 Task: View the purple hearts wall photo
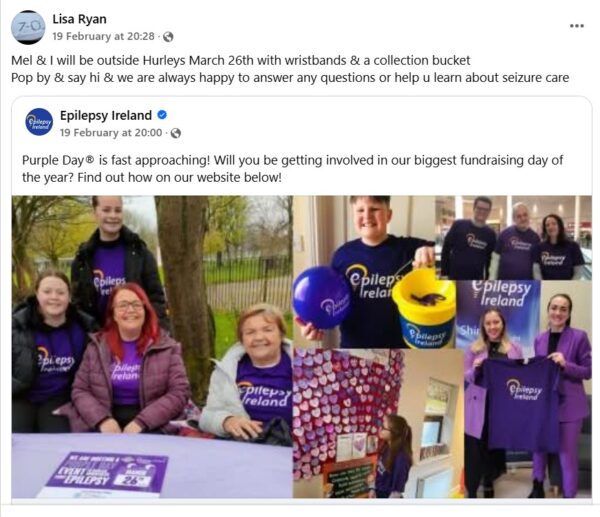point(378,423)
